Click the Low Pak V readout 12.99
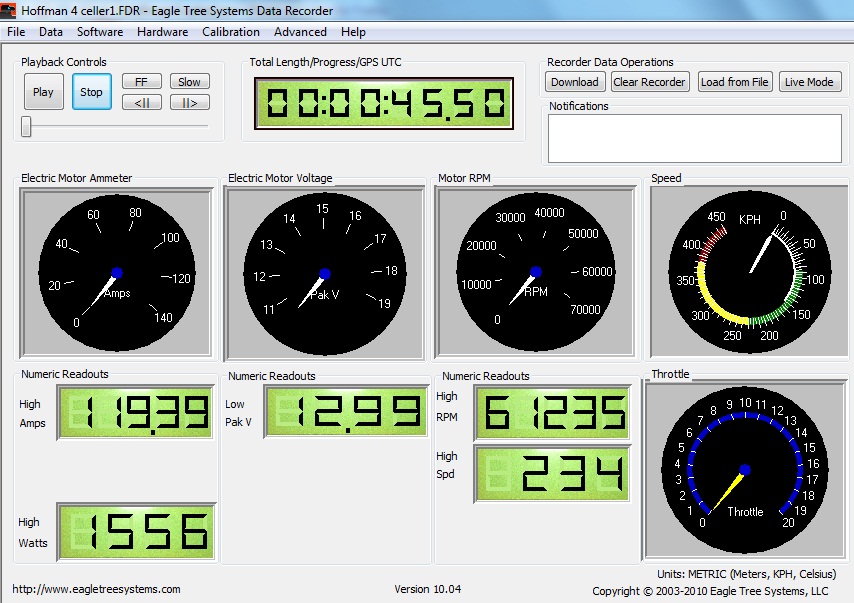 (x=345, y=412)
